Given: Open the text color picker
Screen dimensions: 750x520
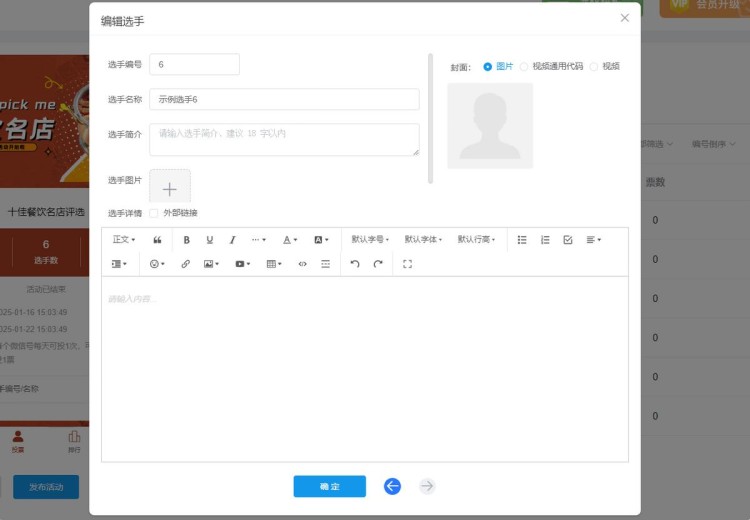Looking at the screenshot, I should [289, 240].
